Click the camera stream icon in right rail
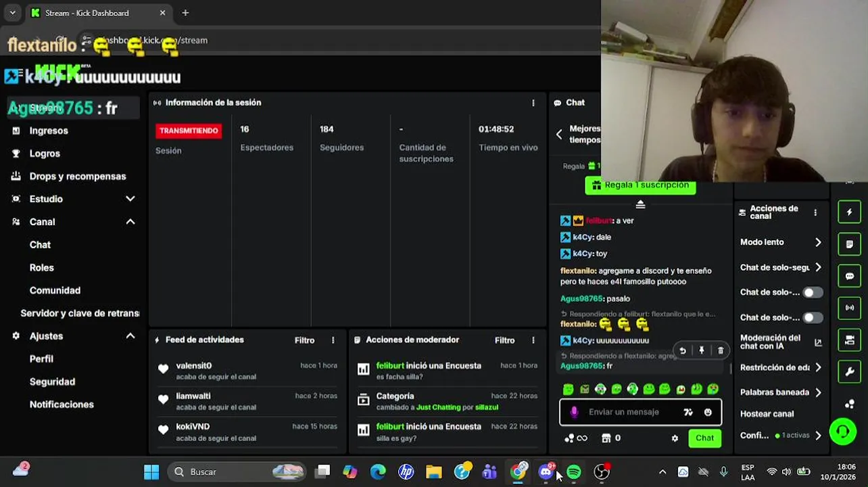This screenshot has width=868, height=487. (850, 340)
